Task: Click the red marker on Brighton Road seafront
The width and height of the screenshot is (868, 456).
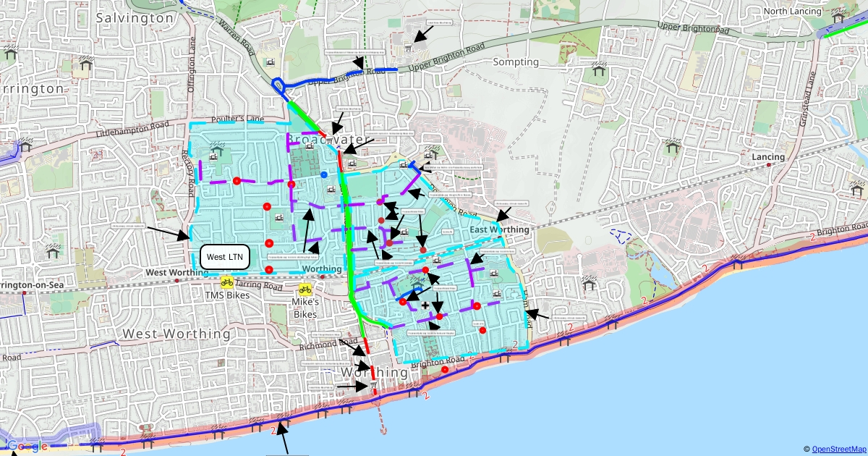Action: pyautogui.click(x=445, y=370)
